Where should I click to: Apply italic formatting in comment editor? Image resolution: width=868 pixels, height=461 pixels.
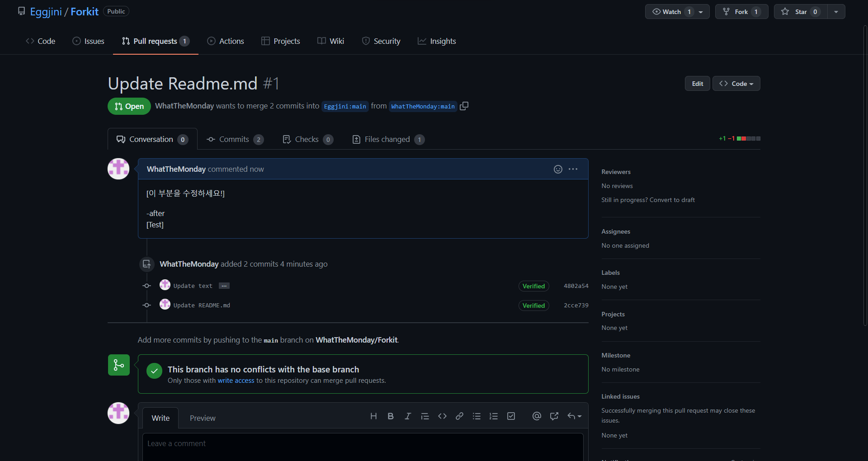coord(408,416)
